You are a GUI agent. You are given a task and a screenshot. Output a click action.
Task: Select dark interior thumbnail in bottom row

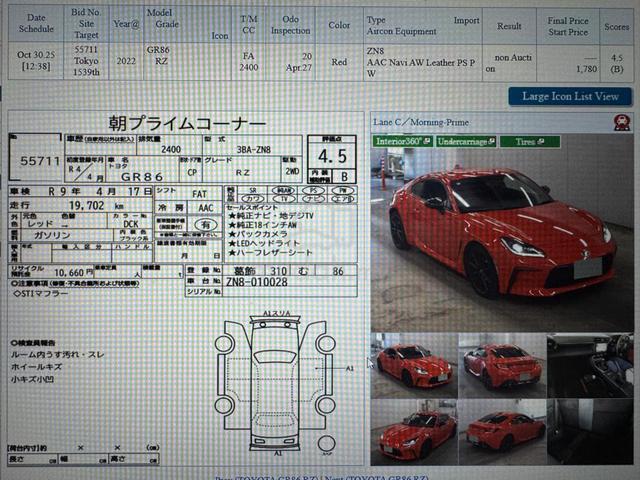(x=590, y=432)
